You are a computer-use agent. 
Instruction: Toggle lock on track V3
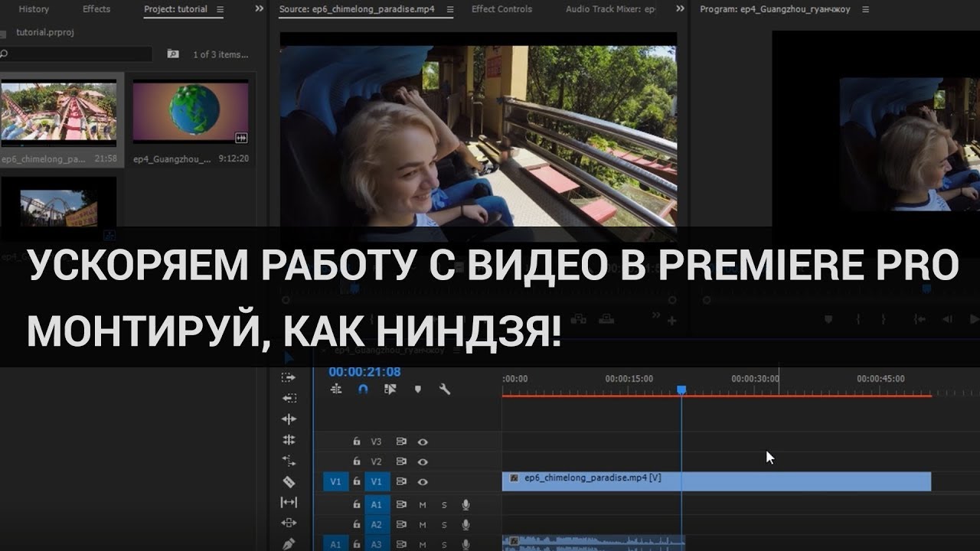356,442
